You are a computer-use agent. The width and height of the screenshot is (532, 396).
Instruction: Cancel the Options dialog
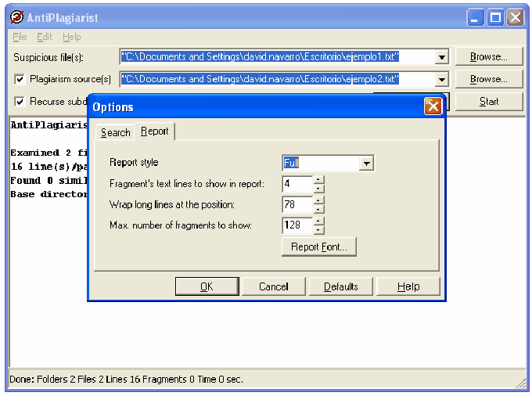[274, 286]
